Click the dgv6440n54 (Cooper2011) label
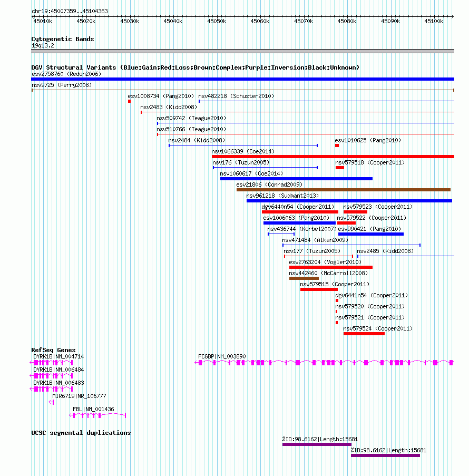Screen dimensions: 469x476 [x=298, y=207]
